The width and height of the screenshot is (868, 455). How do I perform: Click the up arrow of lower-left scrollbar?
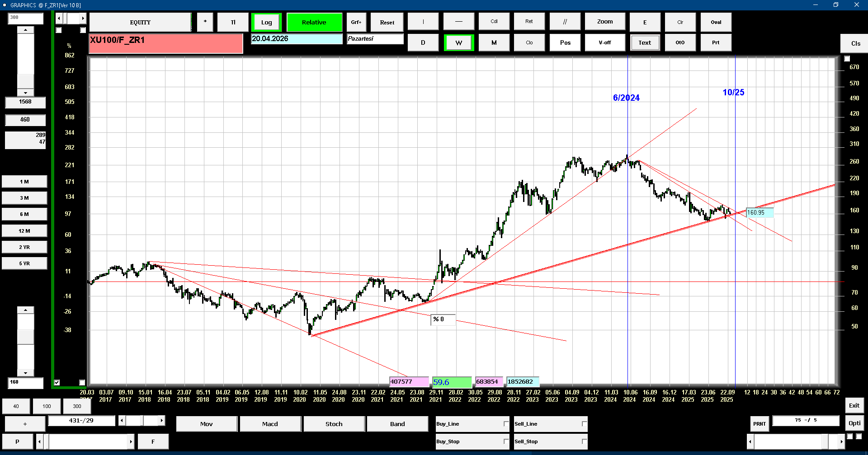(x=25, y=310)
